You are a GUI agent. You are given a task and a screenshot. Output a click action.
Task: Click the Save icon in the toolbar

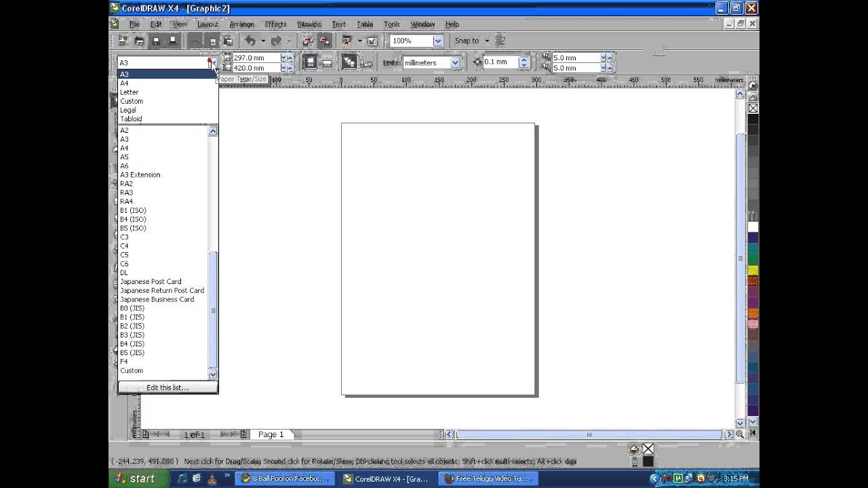point(156,41)
